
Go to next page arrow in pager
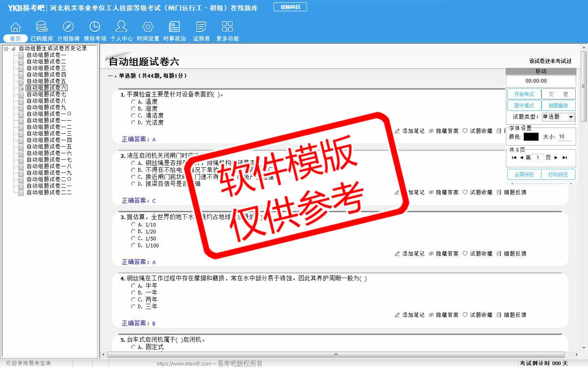[x=556, y=157]
